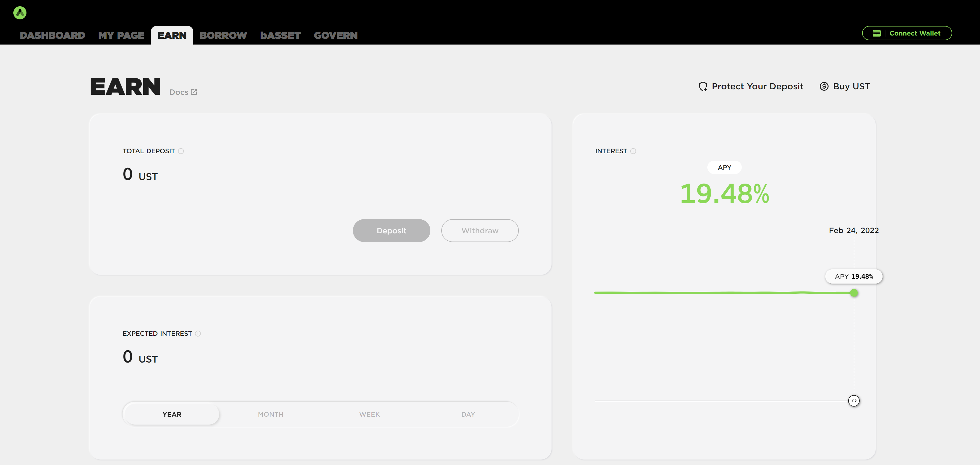The height and width of the screenshot is (465, 980).
Task: Switch expected interest to DAY
Action: 468,414
